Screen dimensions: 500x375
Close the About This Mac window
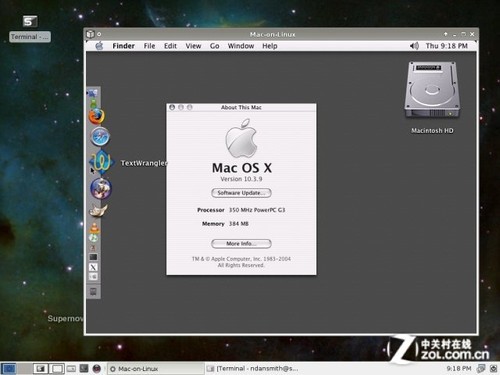pos(172,107)
